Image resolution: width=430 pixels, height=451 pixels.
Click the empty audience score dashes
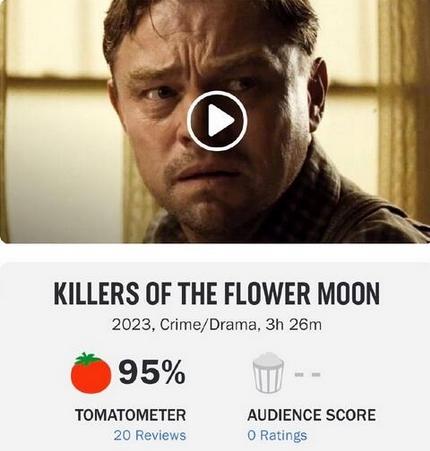308,375
